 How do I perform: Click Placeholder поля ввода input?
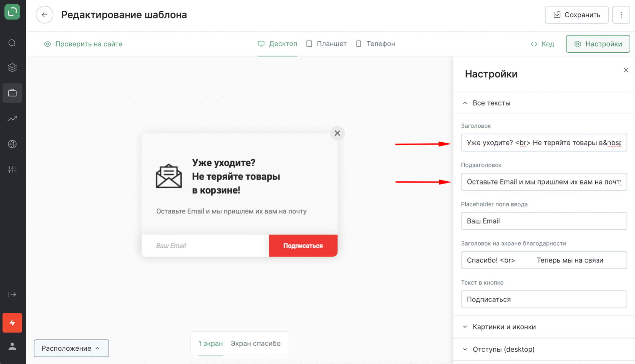point(544,221)
